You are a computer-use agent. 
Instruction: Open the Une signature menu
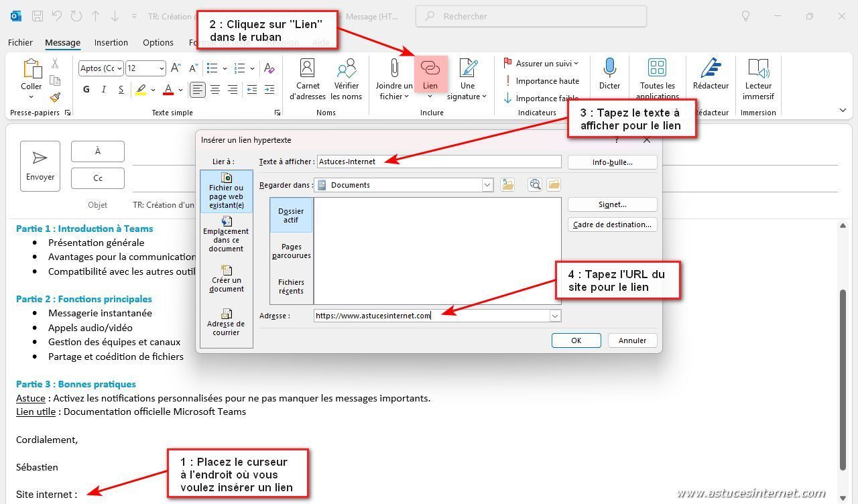[x=467, y=79]
